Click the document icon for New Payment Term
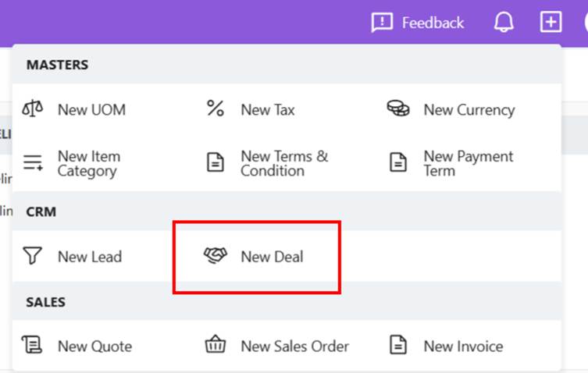 [398, 162]
